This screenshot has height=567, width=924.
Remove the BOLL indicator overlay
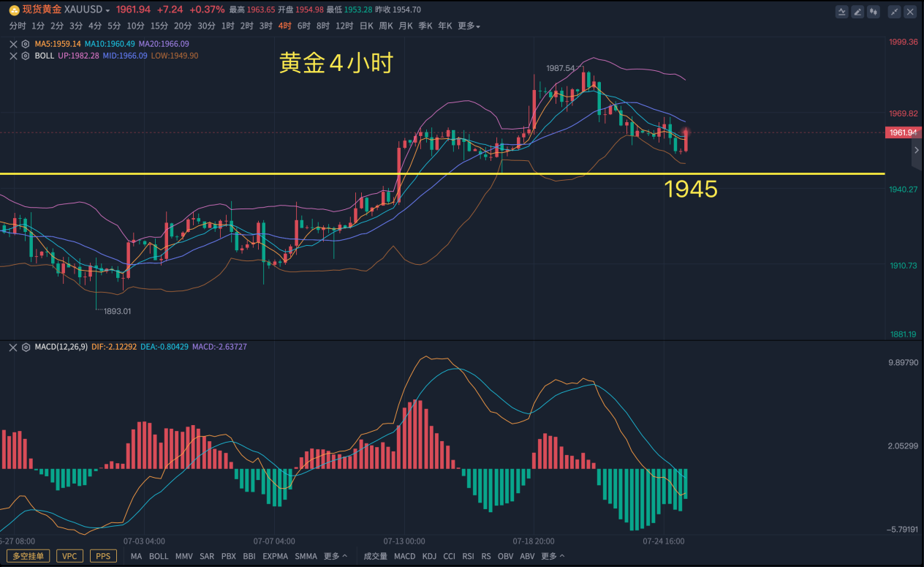tap(13, 56)
